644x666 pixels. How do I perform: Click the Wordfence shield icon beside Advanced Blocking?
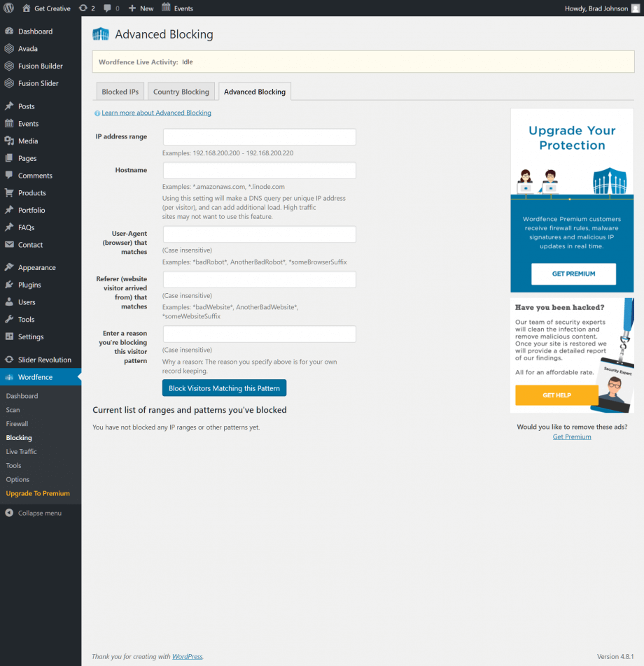[100, 34]
